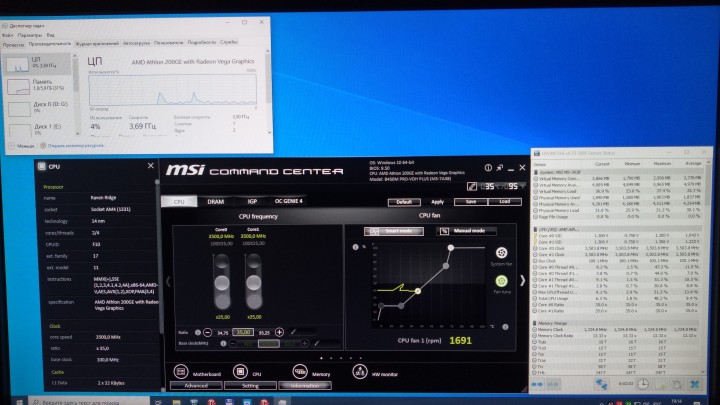Open the Memory information icon at the bottom
The height and width of the screenshot is (405, 720).
300,371
